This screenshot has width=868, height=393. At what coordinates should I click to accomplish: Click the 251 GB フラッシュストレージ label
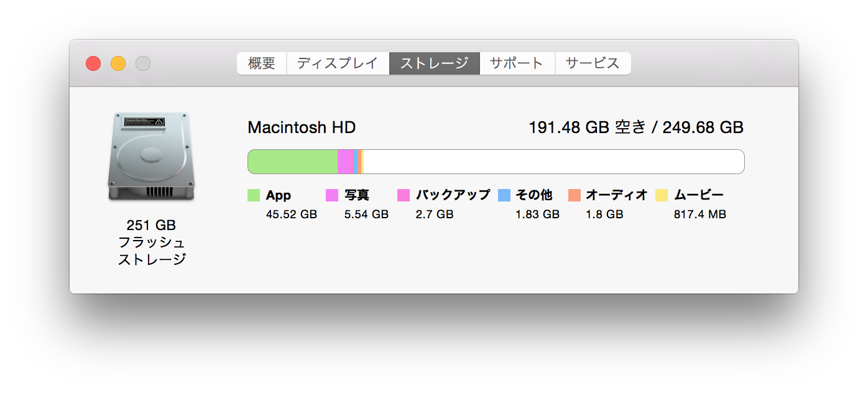(x=152, y=243)
